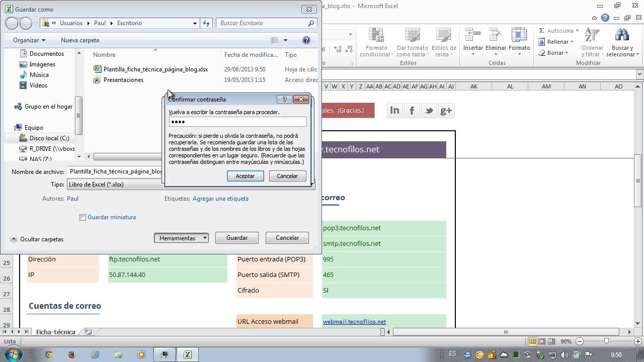This screenshot has width=644, height=362.
Task: Open the Herramientas dropdown button
Action: pyautogui.click(x=181, y=238)
